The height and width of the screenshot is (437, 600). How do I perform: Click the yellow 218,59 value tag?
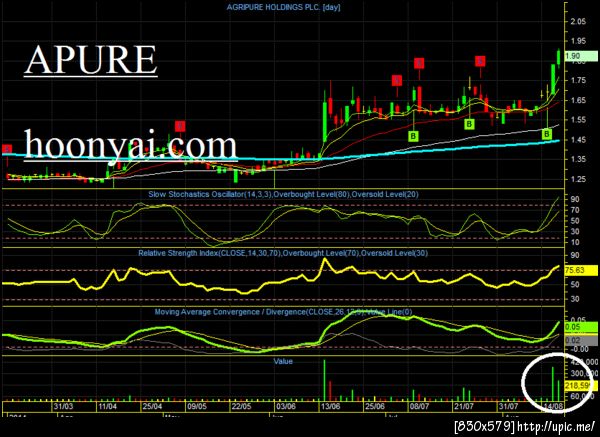point(581,386)
